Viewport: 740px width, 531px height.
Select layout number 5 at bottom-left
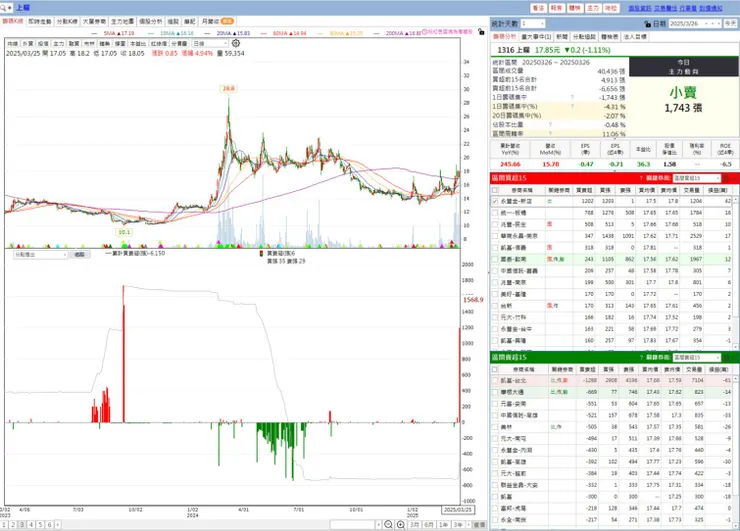pyautogui.click(x=40, y=524)
